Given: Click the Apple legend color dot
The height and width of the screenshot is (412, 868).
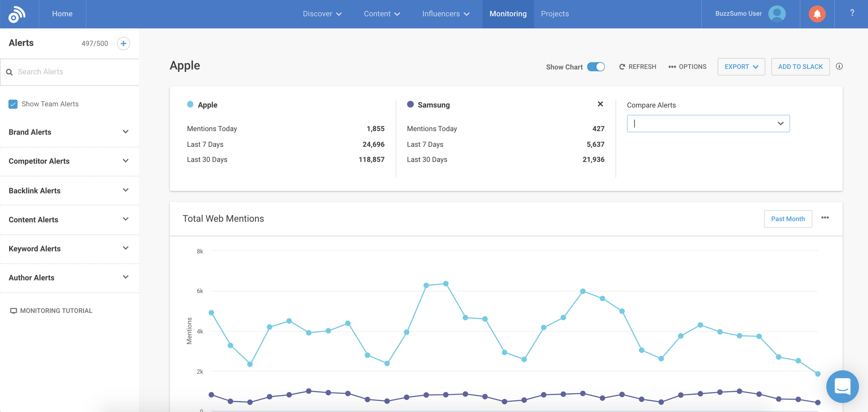Looking at the screenshot, I should 191,104.
